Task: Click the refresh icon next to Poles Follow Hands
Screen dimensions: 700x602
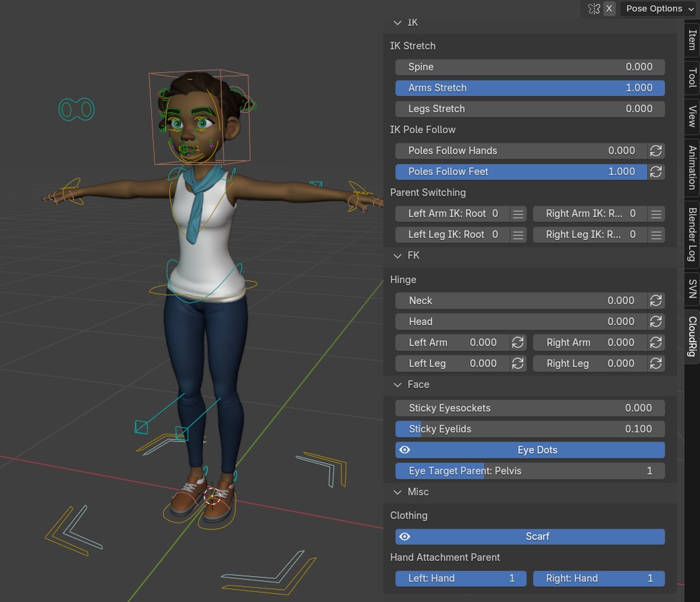Action: [656, 150]
